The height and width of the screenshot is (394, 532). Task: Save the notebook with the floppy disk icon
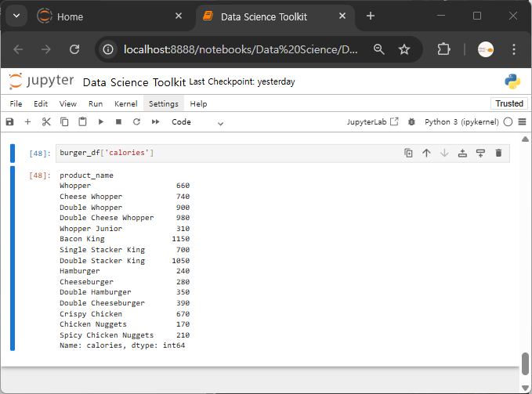coord(10,121)
